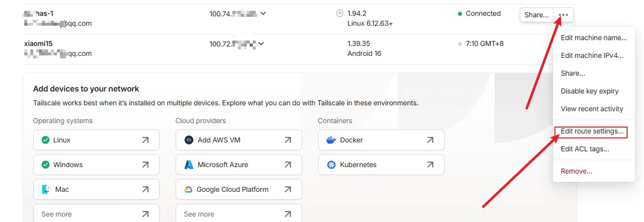Expand the 100.74 address dropdown chevron
This screenshot has width=644, height=222.
[x=263, y=14]
